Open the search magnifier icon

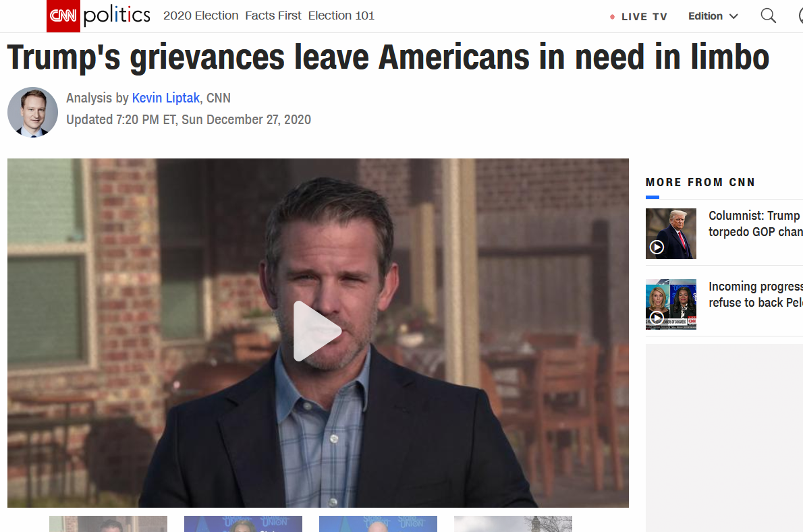point(768,16)
